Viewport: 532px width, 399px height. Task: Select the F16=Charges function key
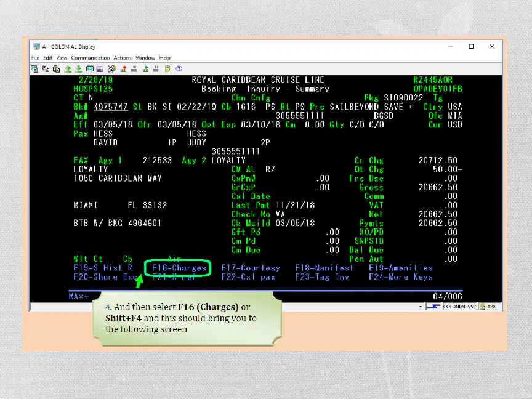(x=179, y=268)
